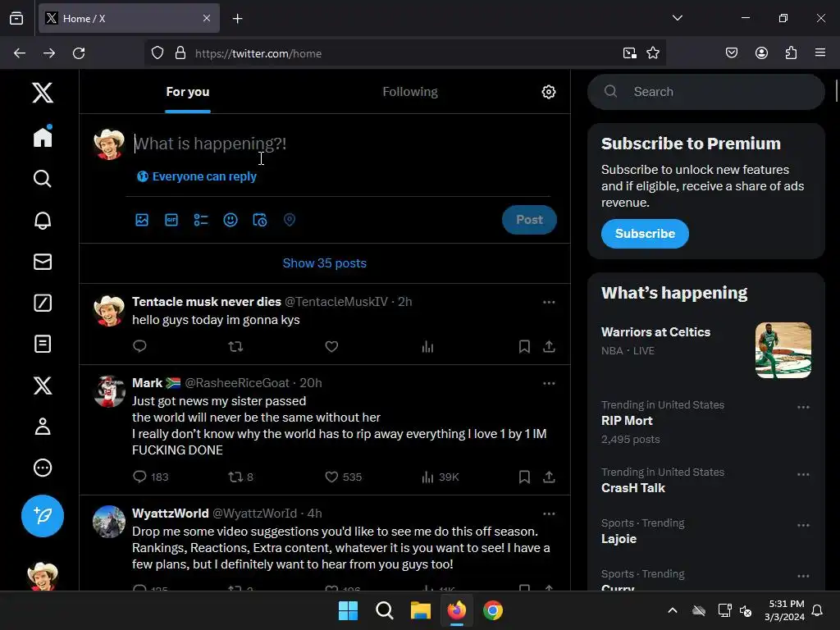Open the account avatar at sidebar bottom
The height and width of the screenshot is (630, 840).
[x=43, y=576]
